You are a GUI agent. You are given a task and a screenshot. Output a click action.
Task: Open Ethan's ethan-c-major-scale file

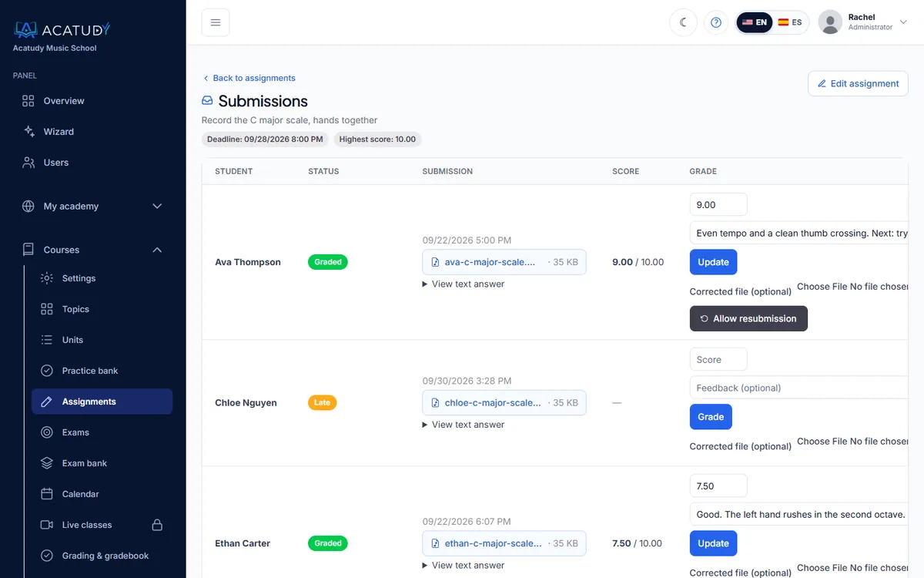click(x=504, y=543)
